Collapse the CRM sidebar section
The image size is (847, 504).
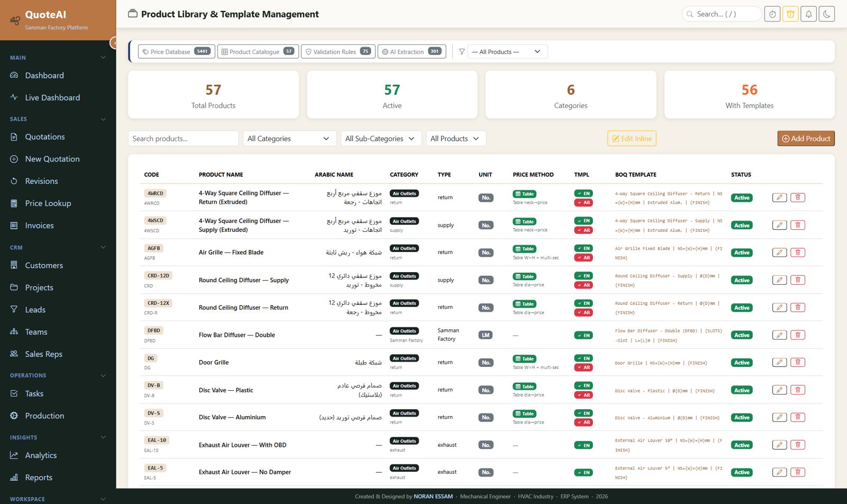[x=58, y=247]
